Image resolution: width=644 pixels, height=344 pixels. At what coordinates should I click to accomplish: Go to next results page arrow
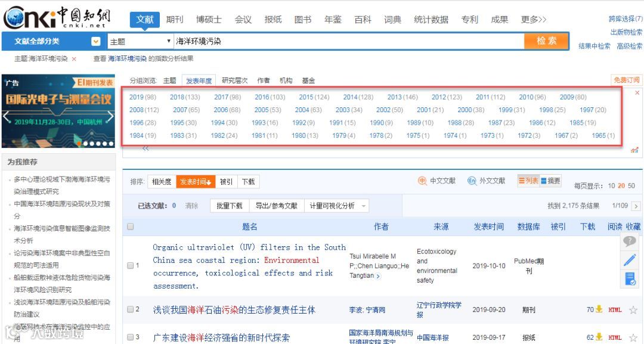click(x=636, y=206)
